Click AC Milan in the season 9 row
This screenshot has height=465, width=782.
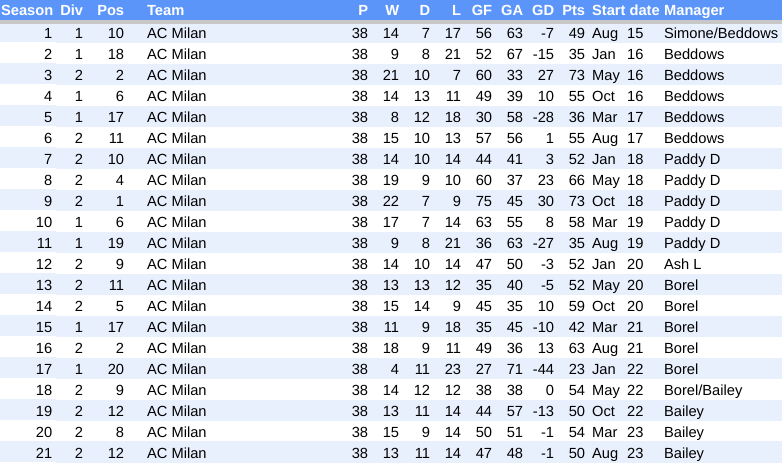[176, 201]
